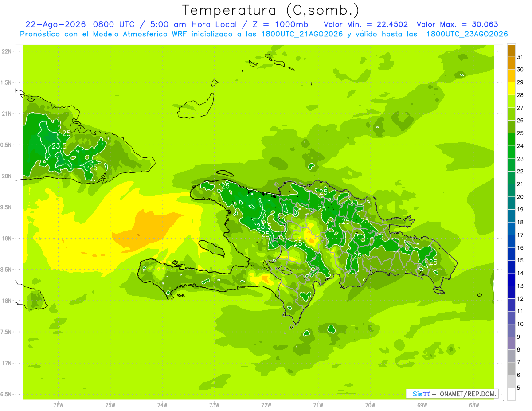Pick the yellow-green swatch between 27 and 28
The width and height of the screenshot is (532, 411).
(x=511, y=102)
